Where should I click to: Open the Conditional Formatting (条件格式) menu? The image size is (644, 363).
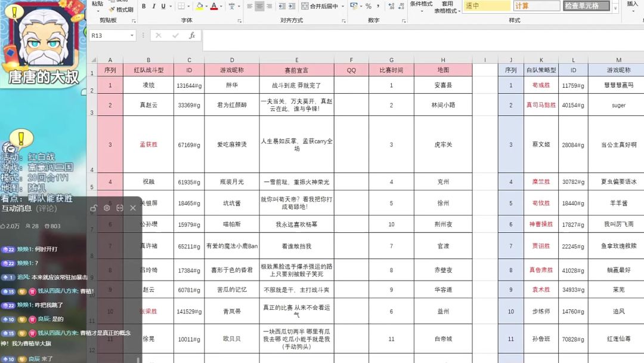click(421, 5)
